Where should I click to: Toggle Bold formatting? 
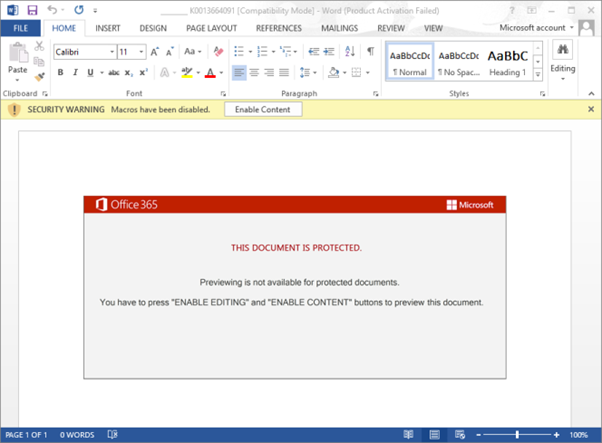point(60,72)
